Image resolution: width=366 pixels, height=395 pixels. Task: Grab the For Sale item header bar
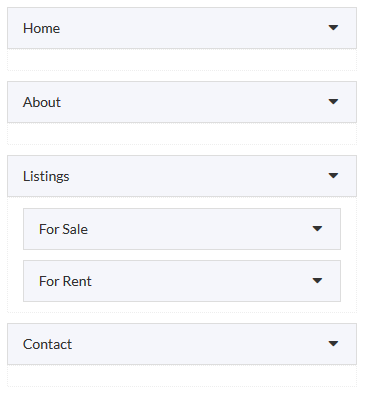coord(182,229)
